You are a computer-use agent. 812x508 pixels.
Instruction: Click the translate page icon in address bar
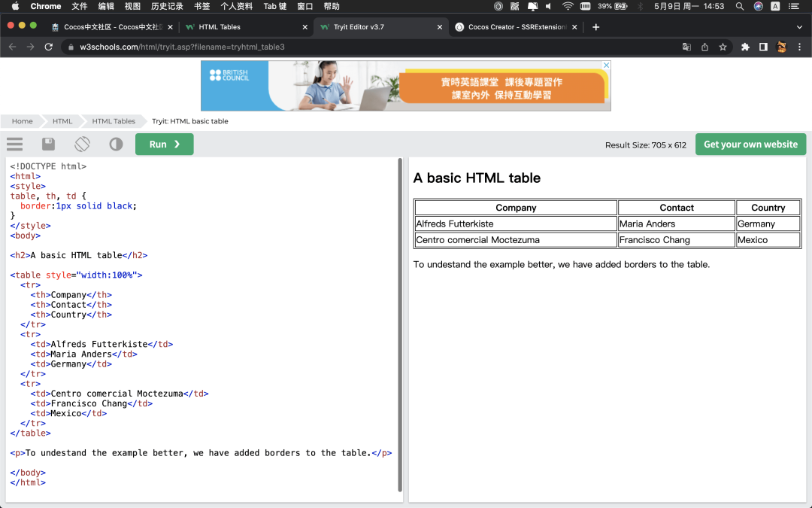(x=686, y=47)
